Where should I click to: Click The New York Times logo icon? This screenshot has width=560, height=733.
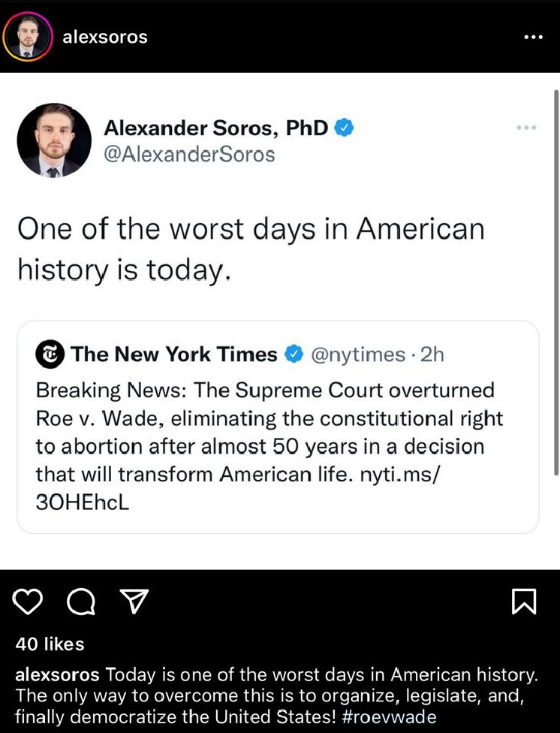pos(50,354)
